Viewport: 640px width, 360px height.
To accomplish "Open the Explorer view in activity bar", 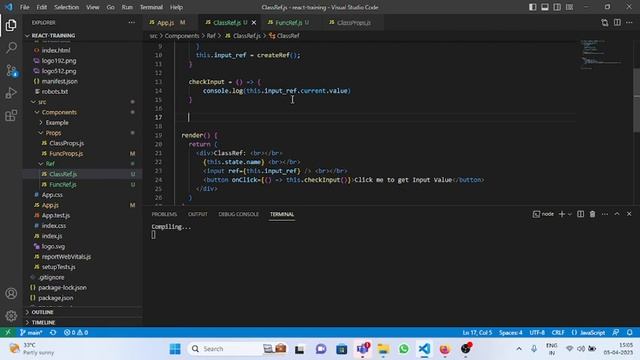I will (11, 25).
